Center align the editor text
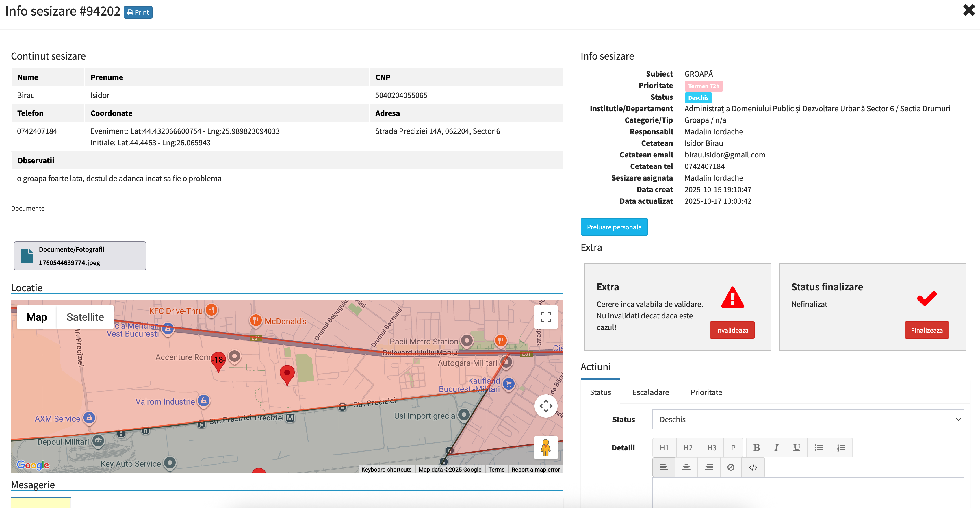Viewport: 980px width, 508px height. click(x=686, y=467)
